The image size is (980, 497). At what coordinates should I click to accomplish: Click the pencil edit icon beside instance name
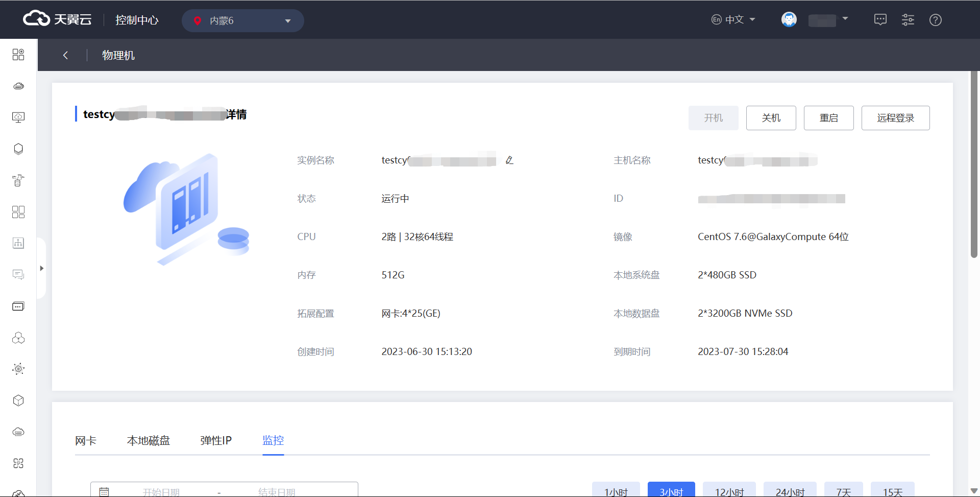point(509,160)
